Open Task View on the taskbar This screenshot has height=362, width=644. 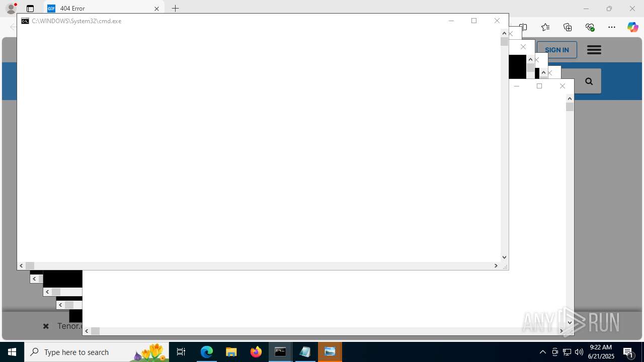[x=181, y=352]
